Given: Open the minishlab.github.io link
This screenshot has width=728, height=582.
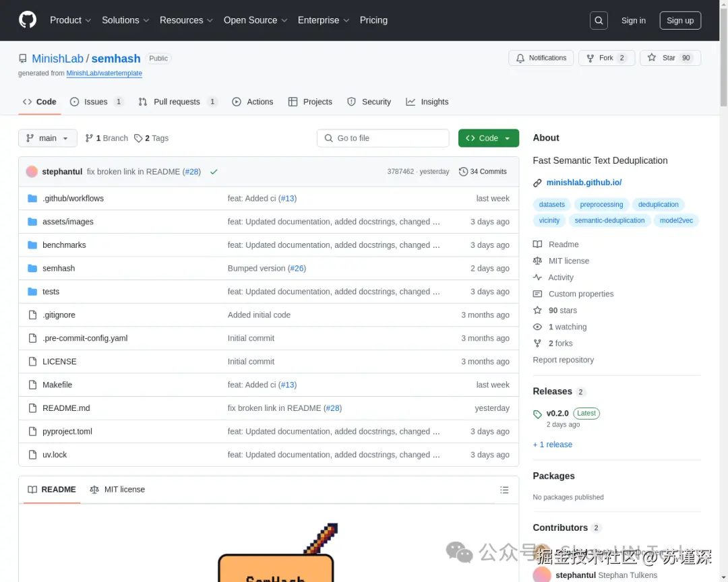Looking at the screenshot, I should point(584,183).
